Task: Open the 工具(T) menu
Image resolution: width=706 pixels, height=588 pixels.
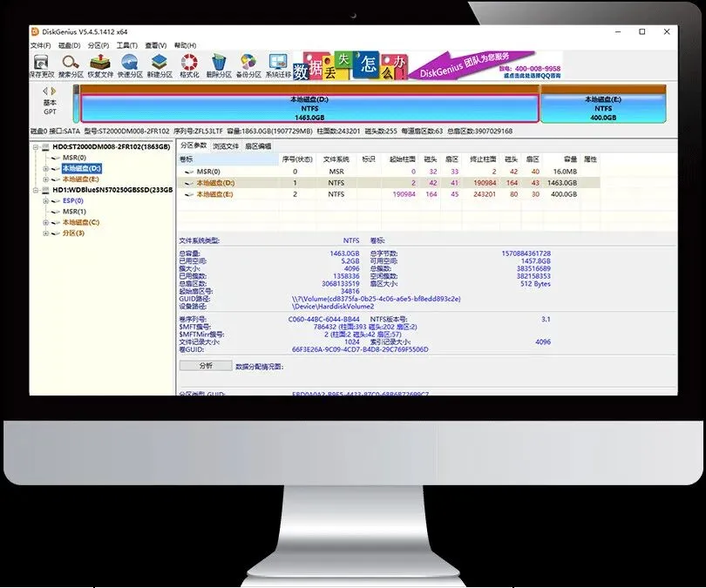Action: click(127, 45)
